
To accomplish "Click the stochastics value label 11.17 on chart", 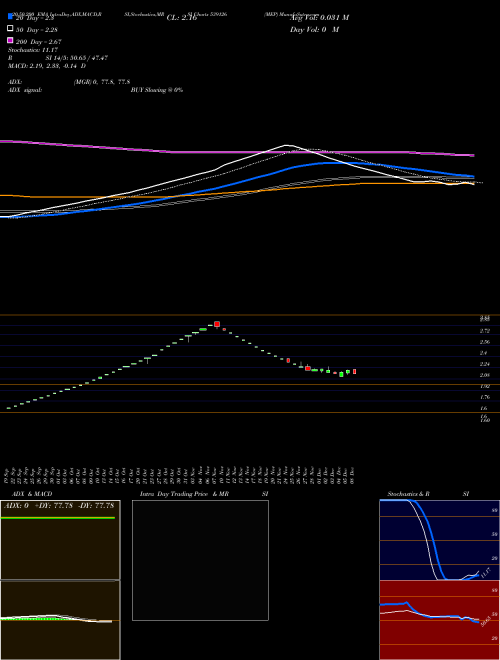I will coord(486,573).
